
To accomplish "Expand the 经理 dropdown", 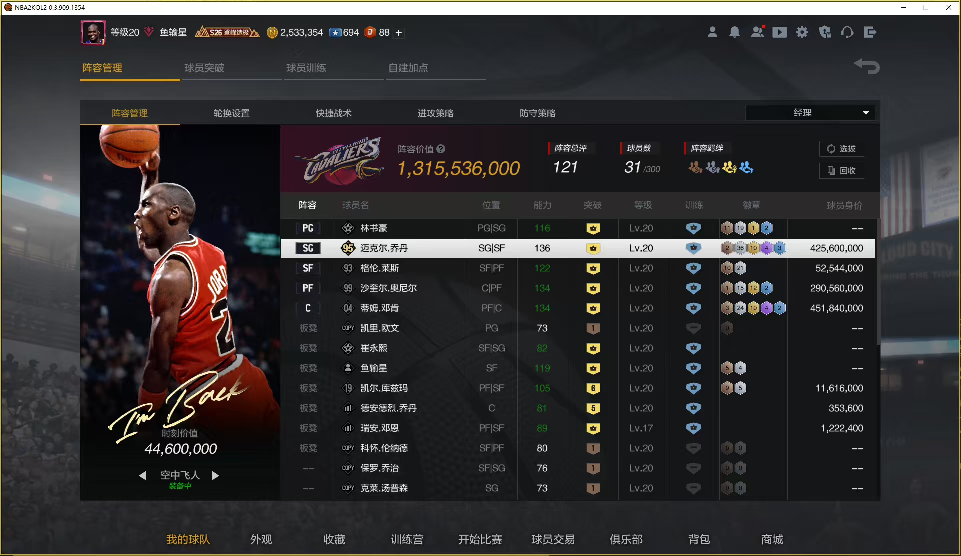I will [x=810, y=113].
